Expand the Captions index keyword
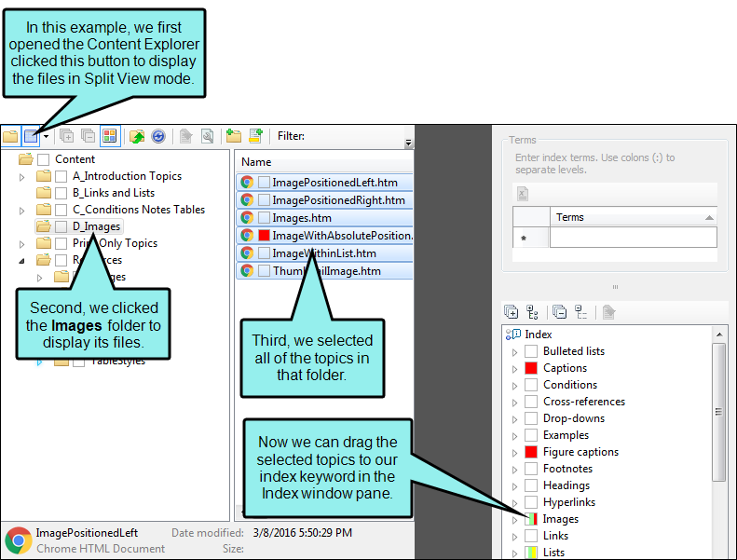Screen dimensions: 737x560 point(514,368)
